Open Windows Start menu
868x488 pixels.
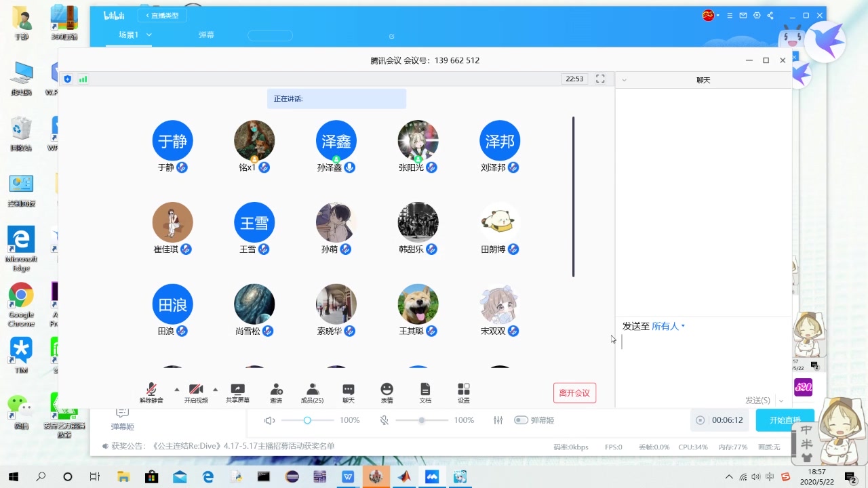click(13, 476)
